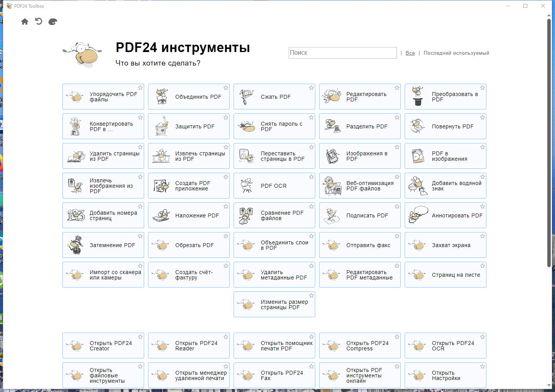Open Переставить страницы в PDF tool
The height and width of the screenshot is (392, 555).
click(x=274, y=156)
